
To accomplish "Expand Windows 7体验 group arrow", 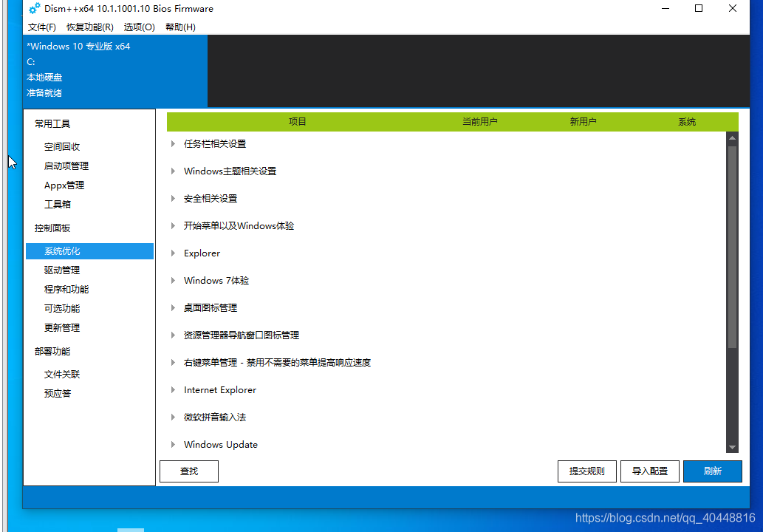I will point(173,280).
